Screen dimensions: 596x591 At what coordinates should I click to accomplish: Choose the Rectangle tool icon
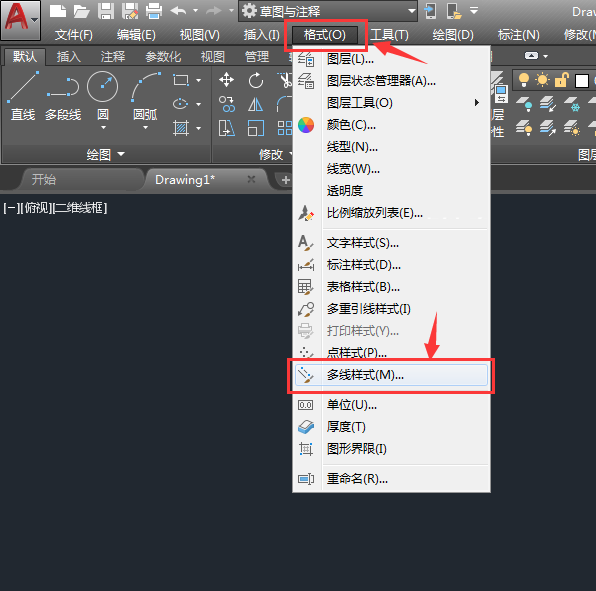click(181, 80)
